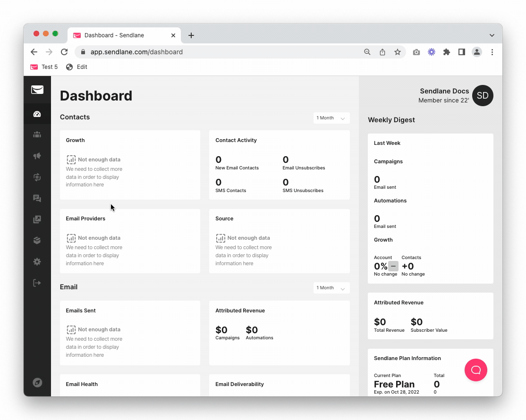Open the Test 5 bookmark

(x=44, y=67)
